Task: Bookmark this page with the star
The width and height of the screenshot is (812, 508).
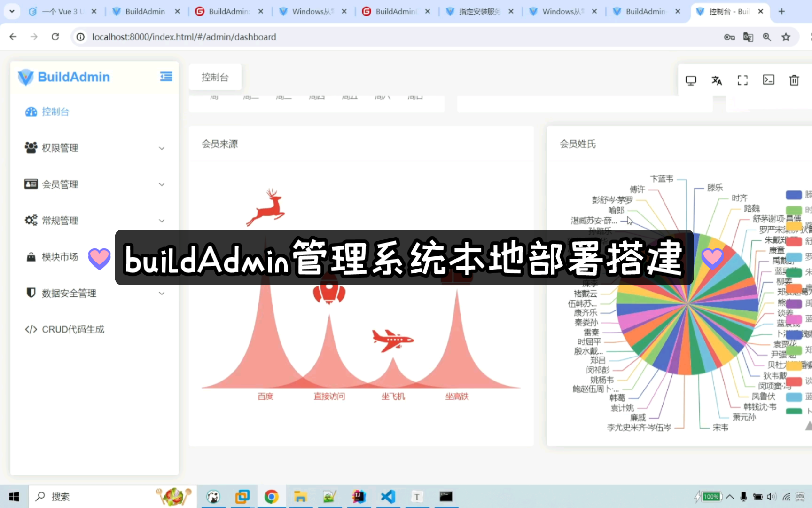Action: point(786,37)
